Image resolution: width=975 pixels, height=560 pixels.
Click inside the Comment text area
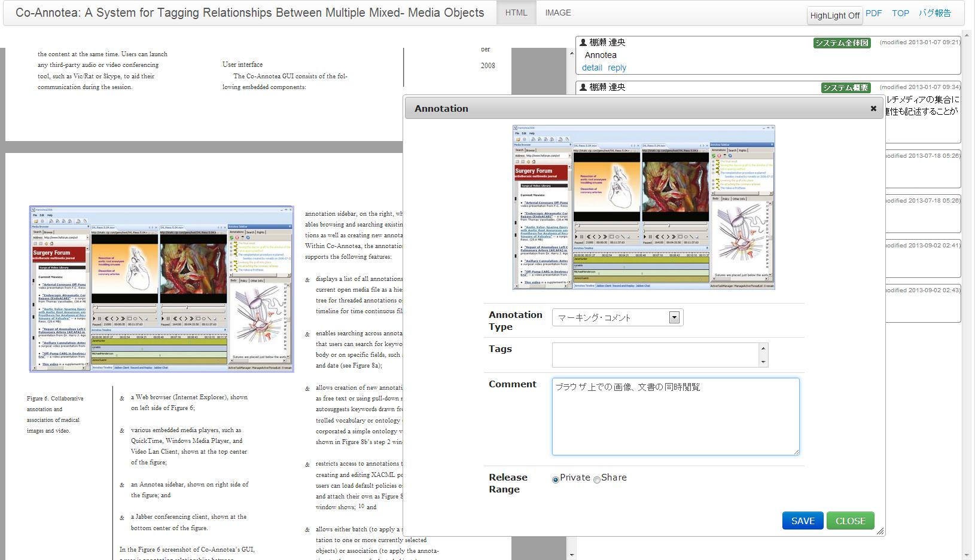(675, 416)
